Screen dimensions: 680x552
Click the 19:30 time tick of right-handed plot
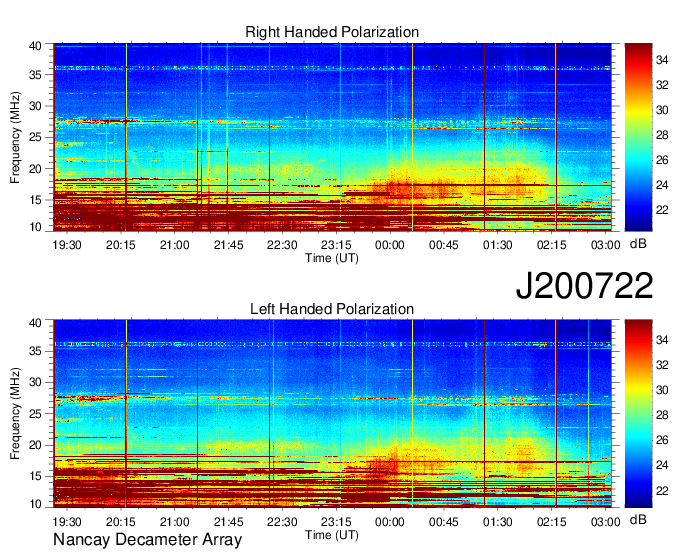point(67,245)
